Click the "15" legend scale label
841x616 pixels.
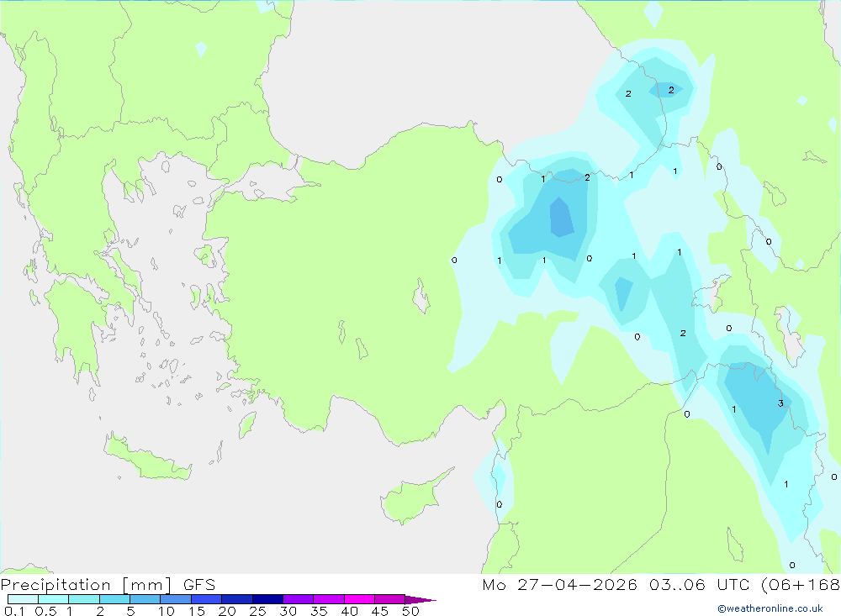[197, 611]
